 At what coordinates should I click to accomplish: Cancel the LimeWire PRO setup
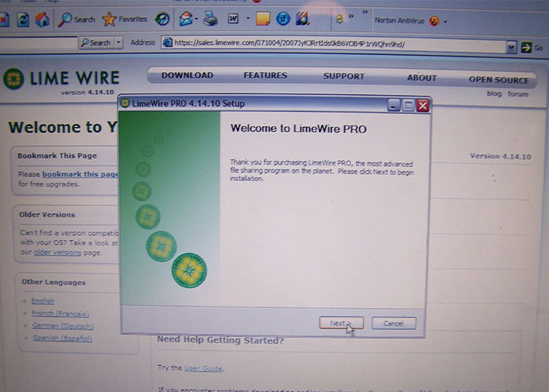393,323
